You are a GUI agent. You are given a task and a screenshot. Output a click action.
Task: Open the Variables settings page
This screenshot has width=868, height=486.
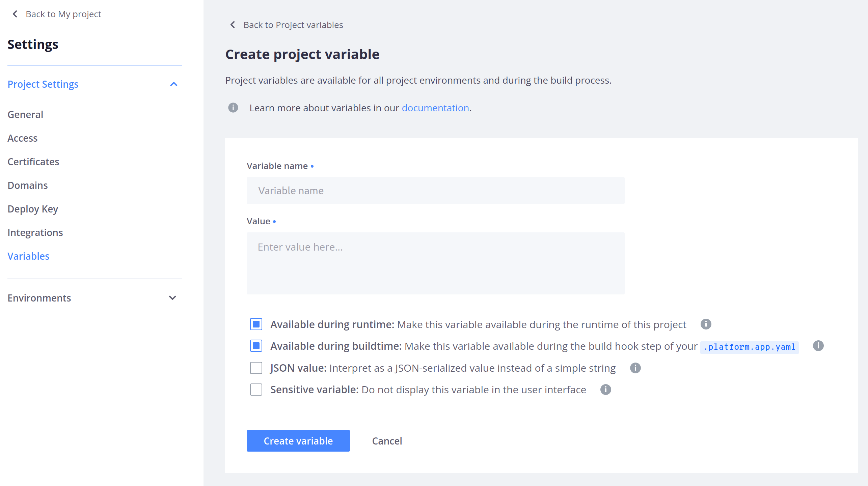(x=28, y=256)
